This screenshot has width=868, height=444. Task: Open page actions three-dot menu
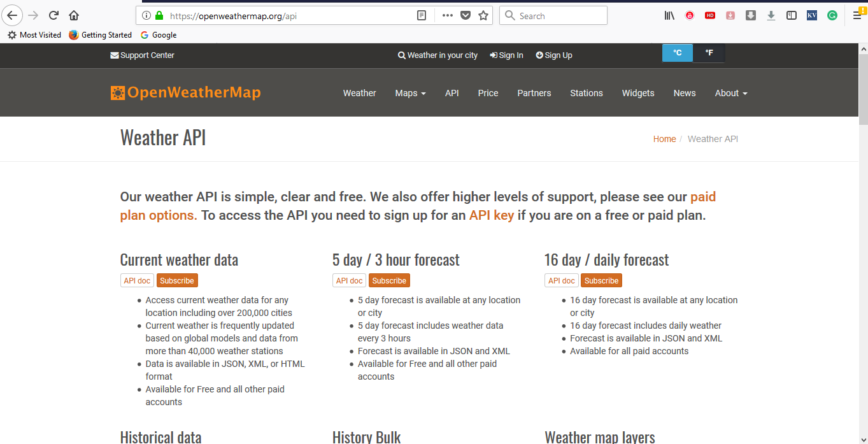447,16
